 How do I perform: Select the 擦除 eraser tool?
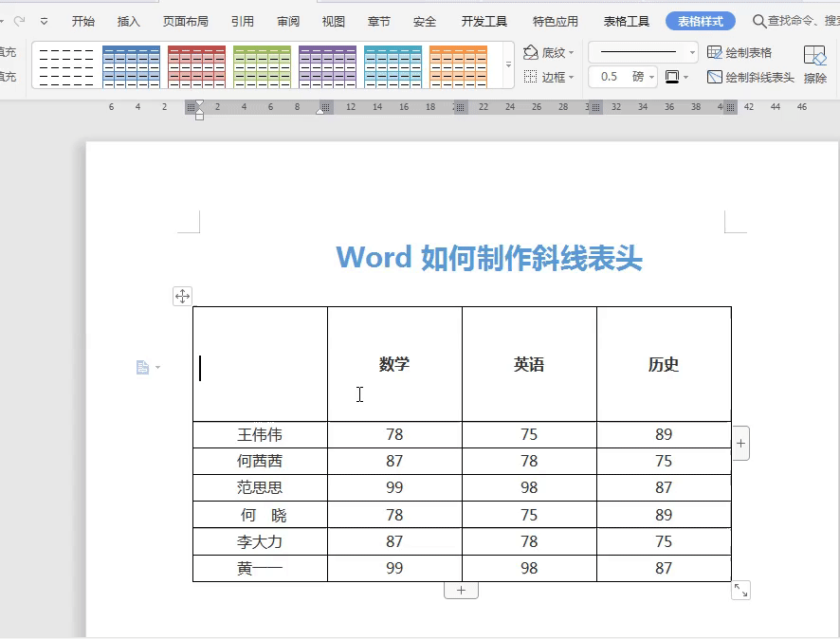tap(814, 64)
